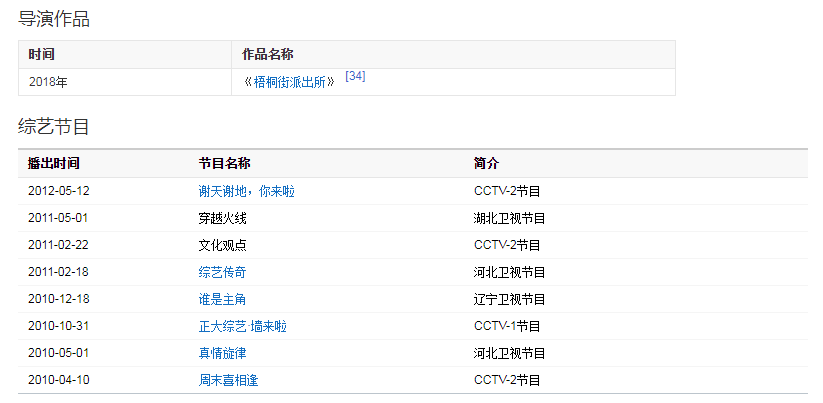Visit the 真情旋律 program link
823x403 pixels.
[x=222, y=353]
